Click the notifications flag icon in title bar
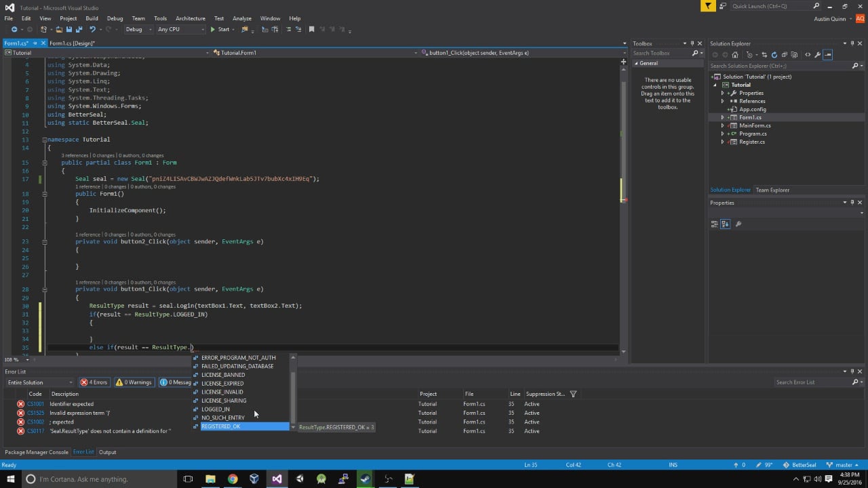The image size is (868, 488). (x=708, y=5)
